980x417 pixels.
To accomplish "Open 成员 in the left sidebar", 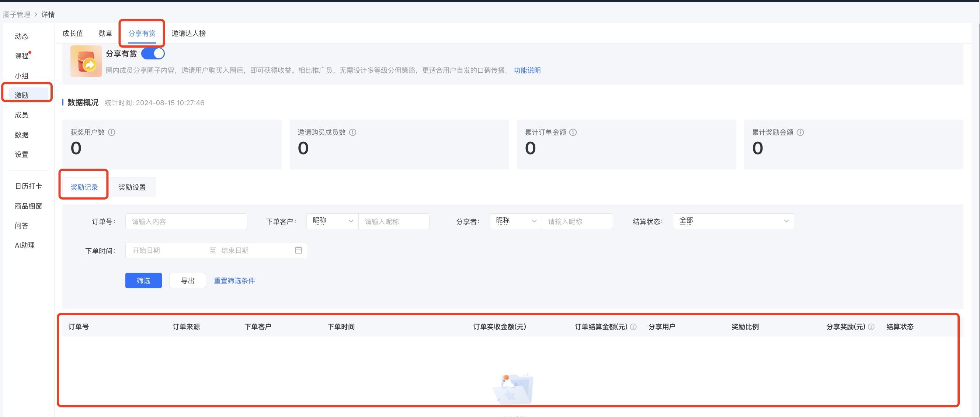I will click(x=22, y=115).
